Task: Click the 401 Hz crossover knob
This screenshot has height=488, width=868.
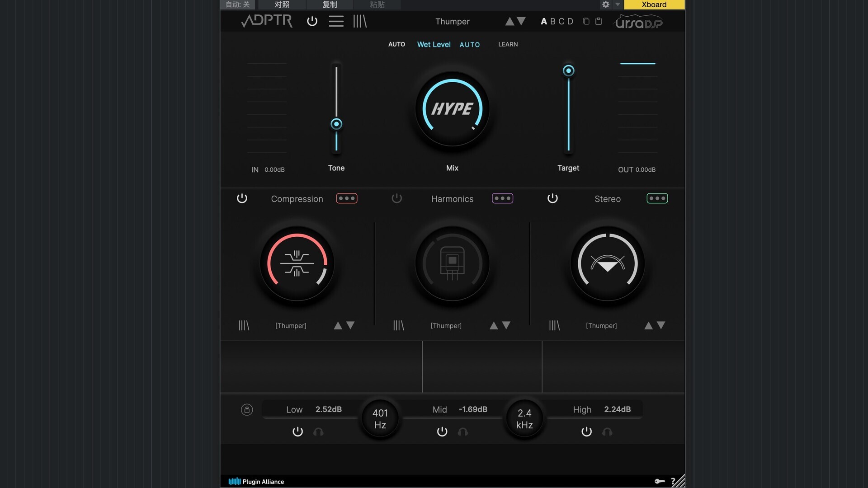Action: (x=380, y=419)
